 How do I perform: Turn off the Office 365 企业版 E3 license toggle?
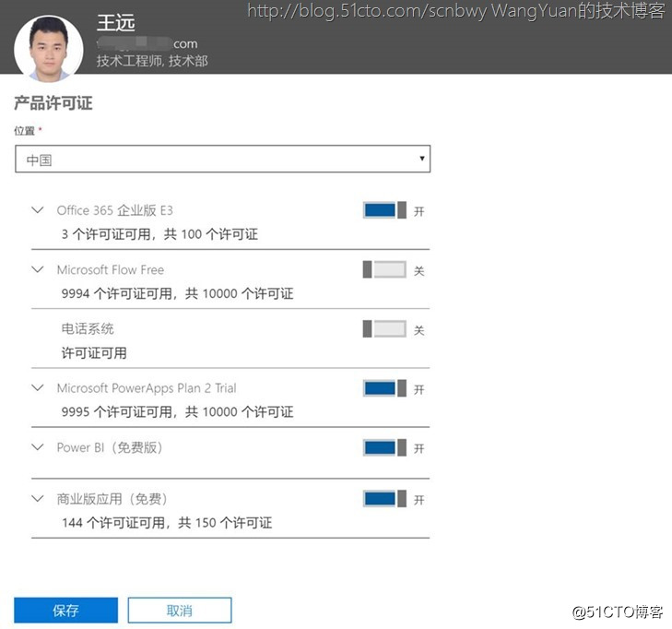click(384, 210)
